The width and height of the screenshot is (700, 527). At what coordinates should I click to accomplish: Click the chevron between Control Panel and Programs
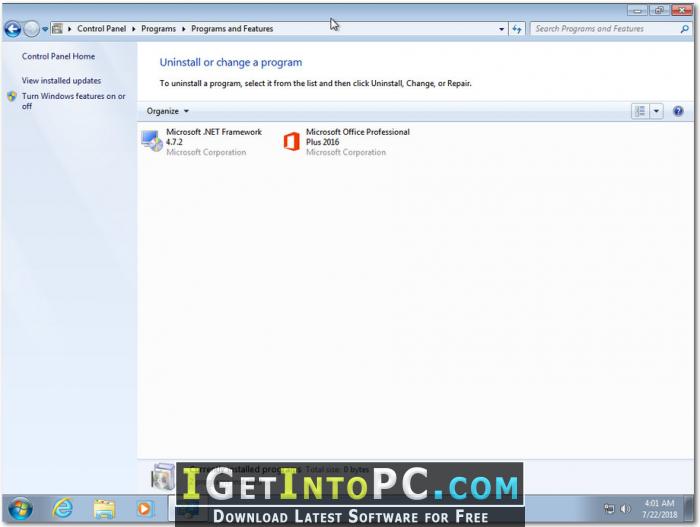[133, 29]
